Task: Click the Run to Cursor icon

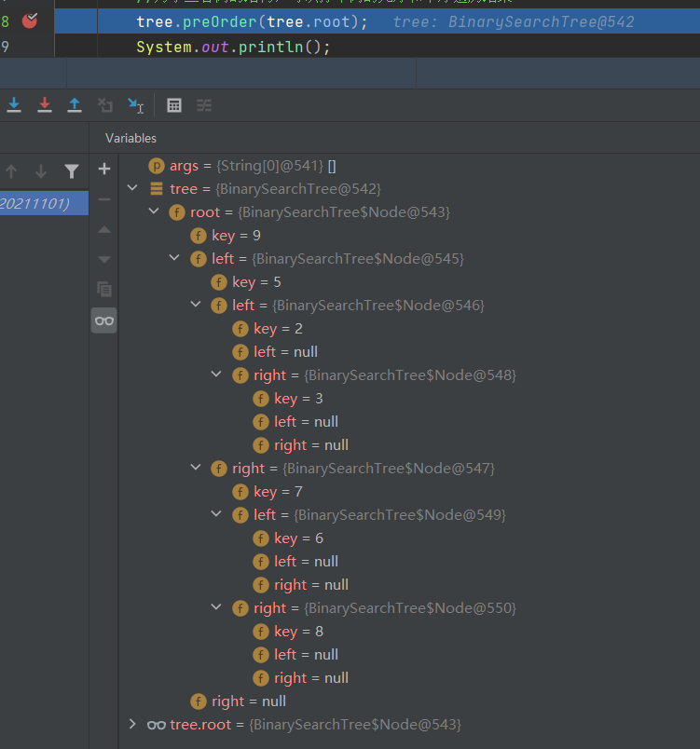Action: 136,105
